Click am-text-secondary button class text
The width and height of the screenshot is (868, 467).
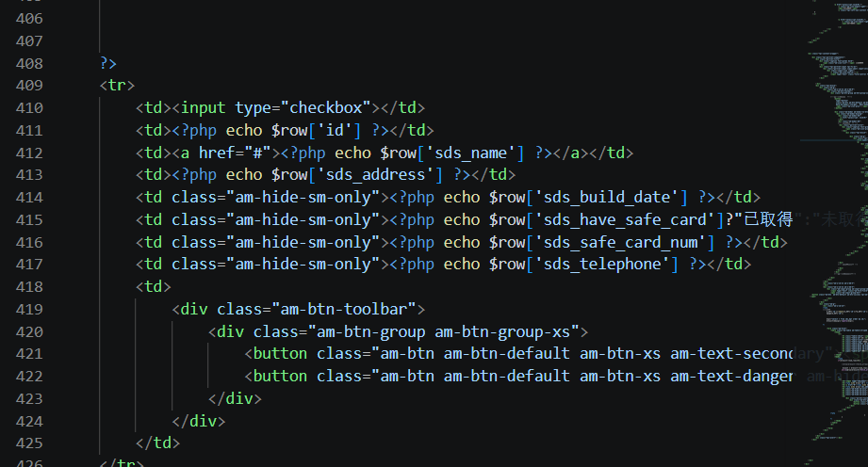coord(732,354)
